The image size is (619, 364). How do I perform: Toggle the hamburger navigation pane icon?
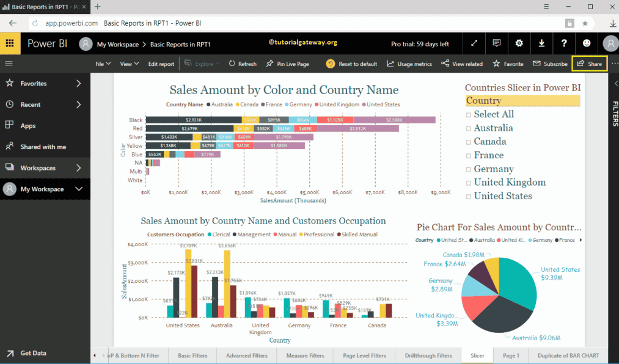click(9, 64)
